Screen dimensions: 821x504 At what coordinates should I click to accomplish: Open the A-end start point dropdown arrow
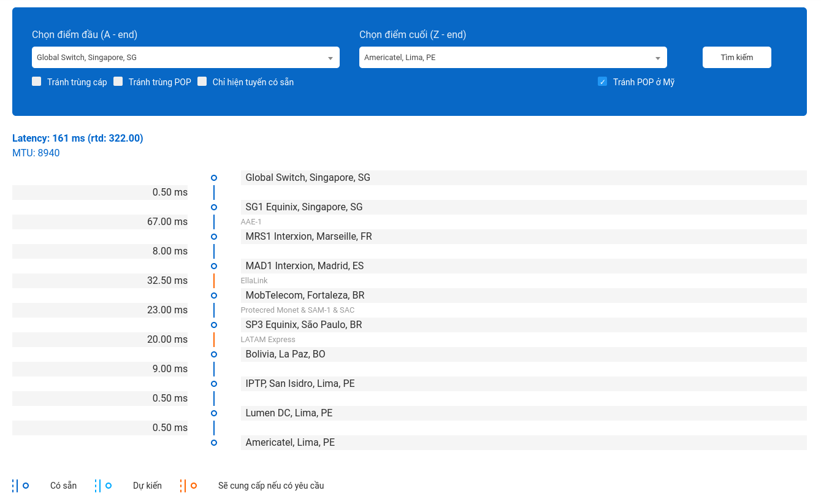(x=330, y=58)
